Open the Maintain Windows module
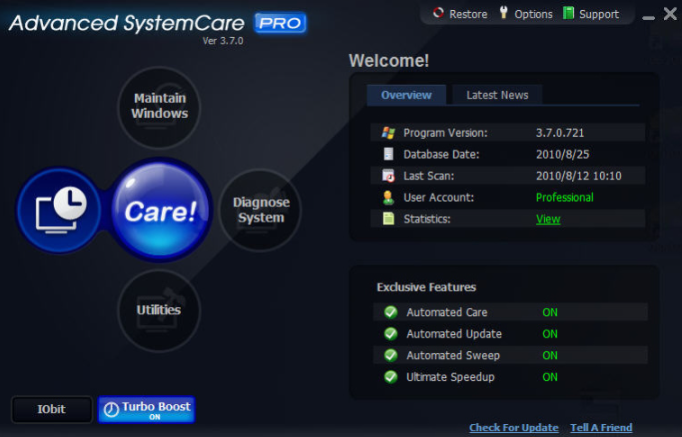682x437 pixels. 159,107
